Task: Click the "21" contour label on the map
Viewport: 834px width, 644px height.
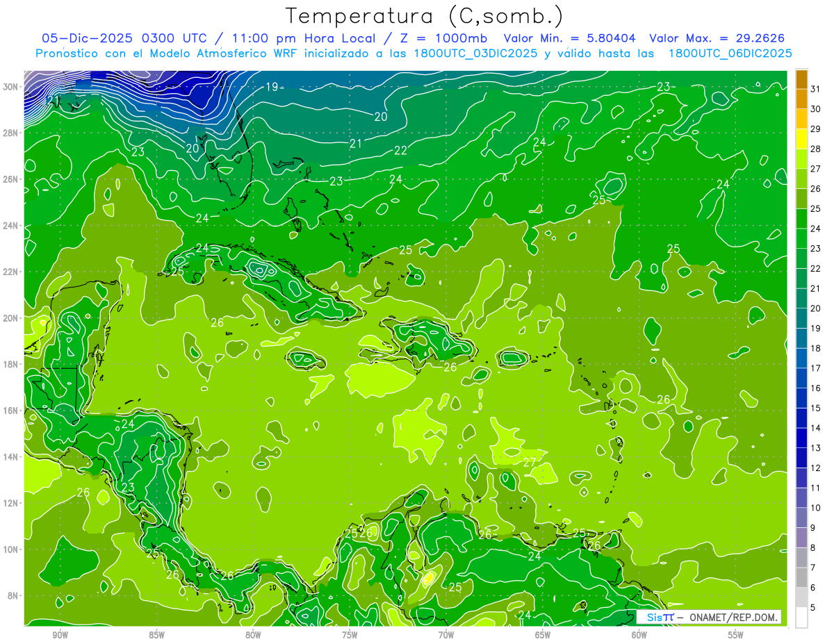Action: coord(356,144)
